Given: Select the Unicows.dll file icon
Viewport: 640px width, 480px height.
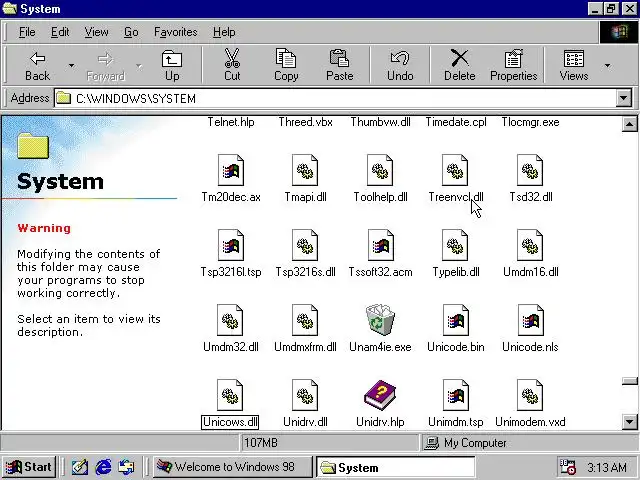Looking at the screenshot, I should pyautogui.click(x=231, y=395).
